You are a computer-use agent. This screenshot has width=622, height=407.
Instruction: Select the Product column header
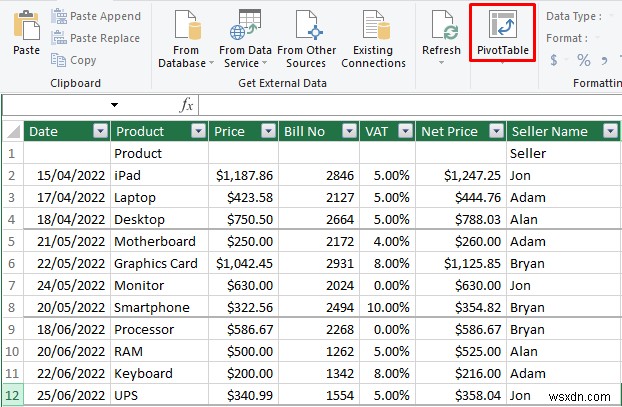pos(159,131)
